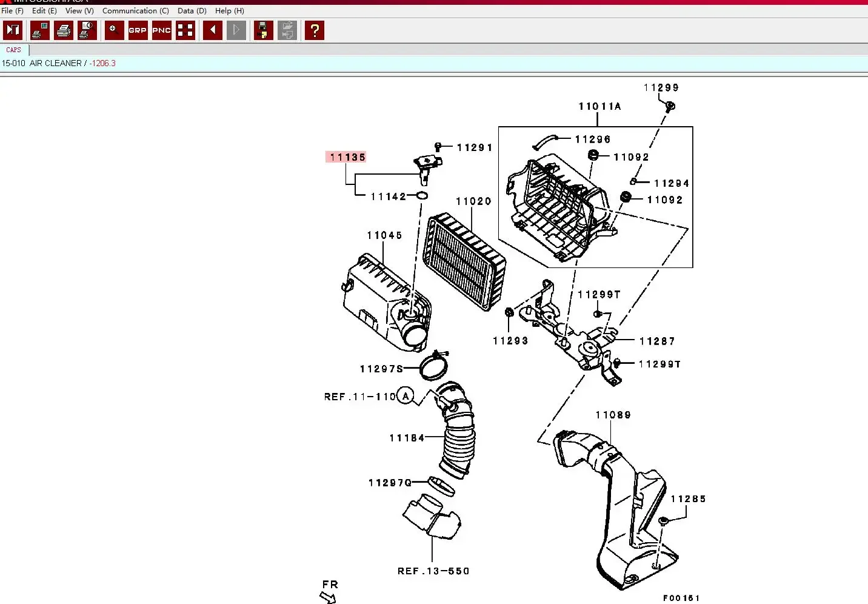Screen dimensions: 868x604
Task: Open the View (V) menu
Action: pos(79,11)
